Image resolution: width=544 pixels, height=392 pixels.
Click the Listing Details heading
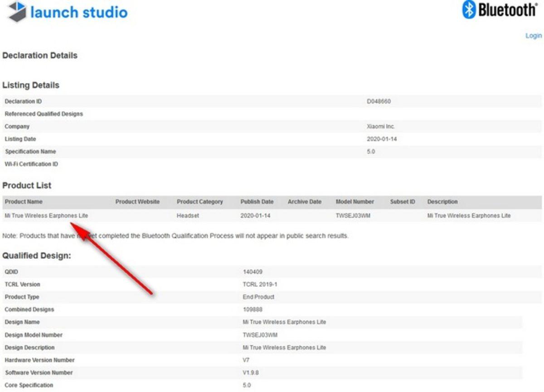click(31, 85)
